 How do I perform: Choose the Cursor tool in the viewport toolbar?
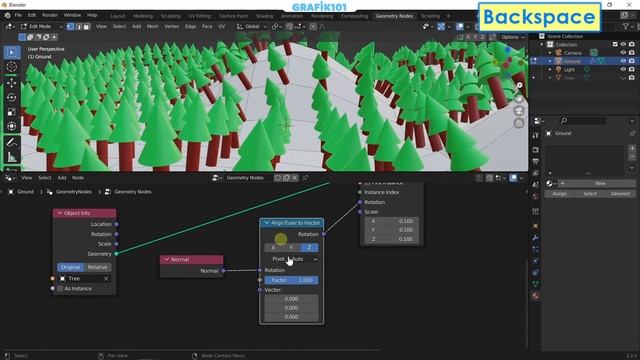(x=11, y=67)
